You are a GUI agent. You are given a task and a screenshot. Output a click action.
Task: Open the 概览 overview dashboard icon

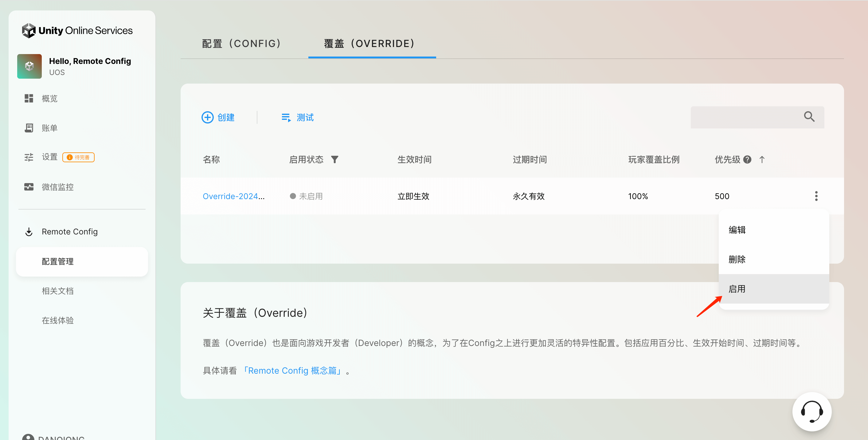[29, 98]
